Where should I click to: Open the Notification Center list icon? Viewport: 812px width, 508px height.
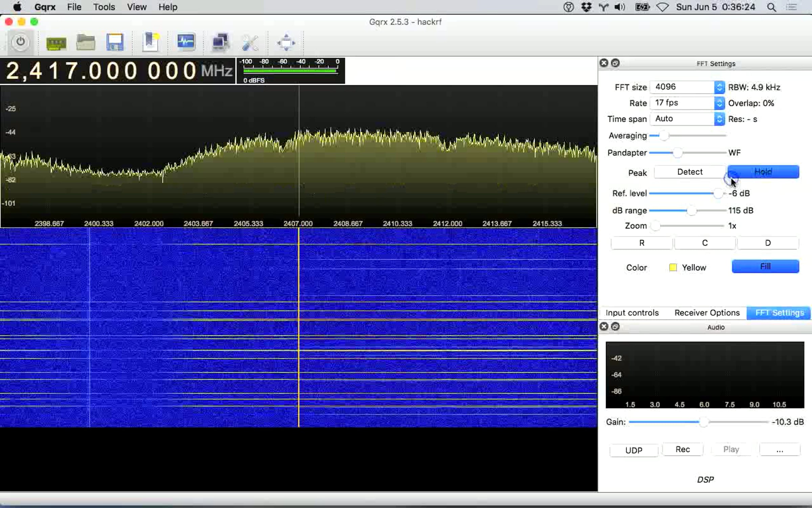click(x=792, y=7)
